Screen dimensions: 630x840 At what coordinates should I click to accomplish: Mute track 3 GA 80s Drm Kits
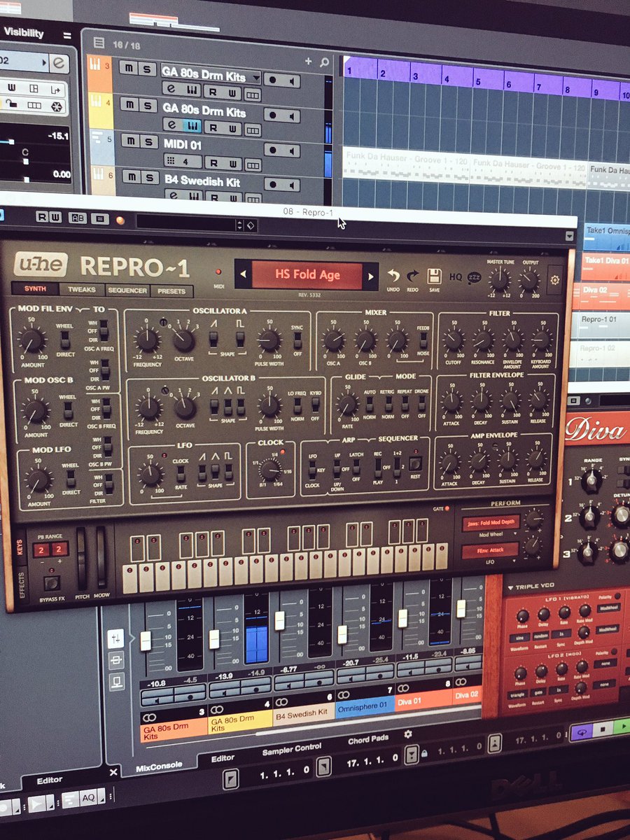[129, 67]
